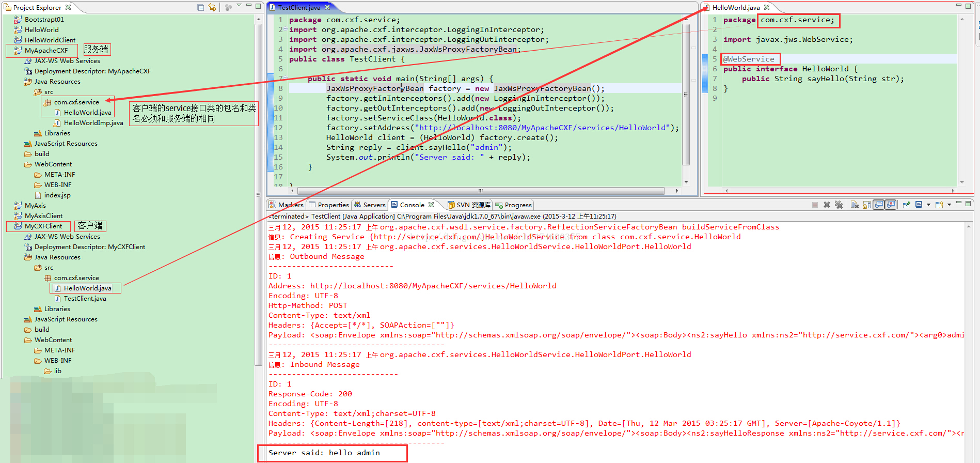Open TestClient.java in MyCXFClient tree

[85, 299]
